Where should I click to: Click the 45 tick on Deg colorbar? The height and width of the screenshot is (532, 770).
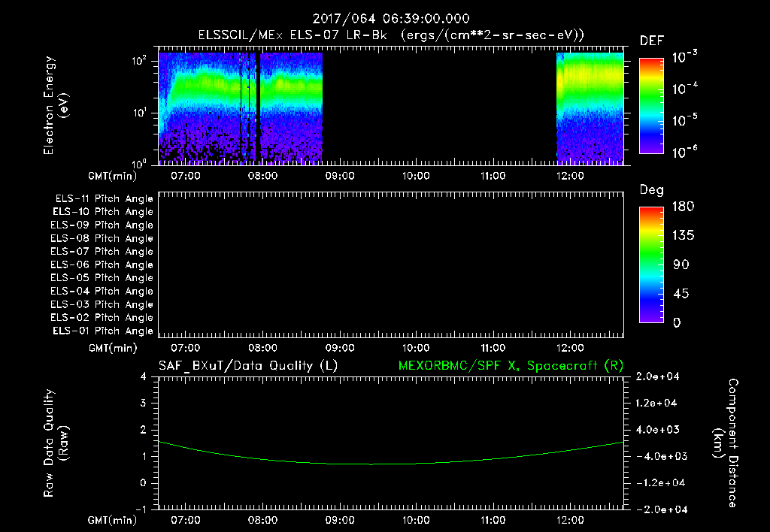point(681,294)
